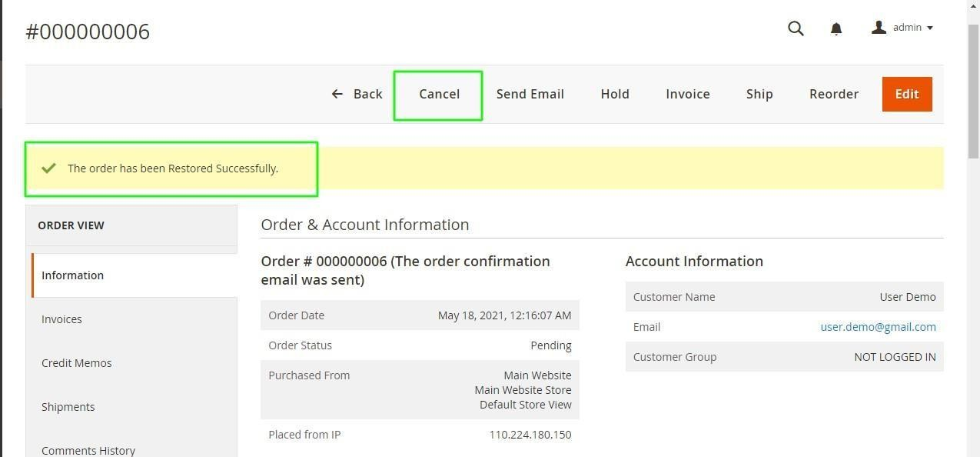Open the user.demo@gmail.com email link

(x=878, y=327)
